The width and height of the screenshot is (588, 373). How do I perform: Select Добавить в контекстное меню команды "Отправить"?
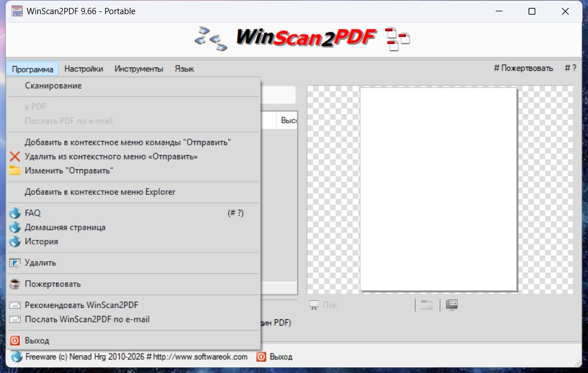[133, 143]
